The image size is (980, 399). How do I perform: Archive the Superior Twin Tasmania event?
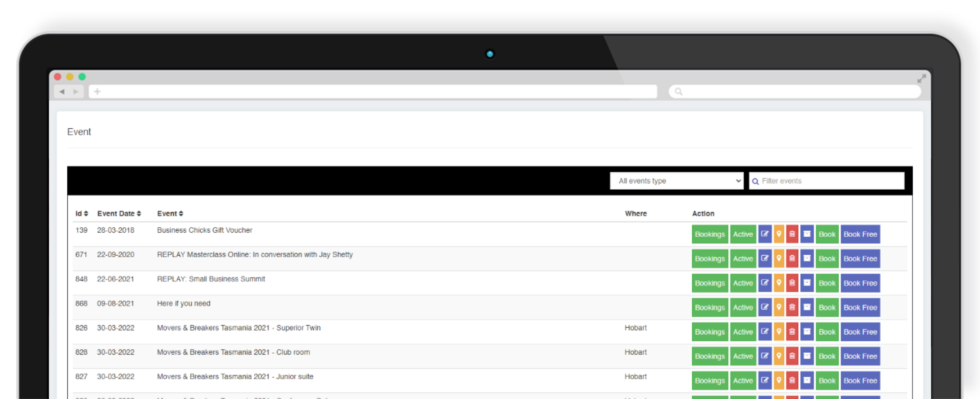click(x=807, y=332)
